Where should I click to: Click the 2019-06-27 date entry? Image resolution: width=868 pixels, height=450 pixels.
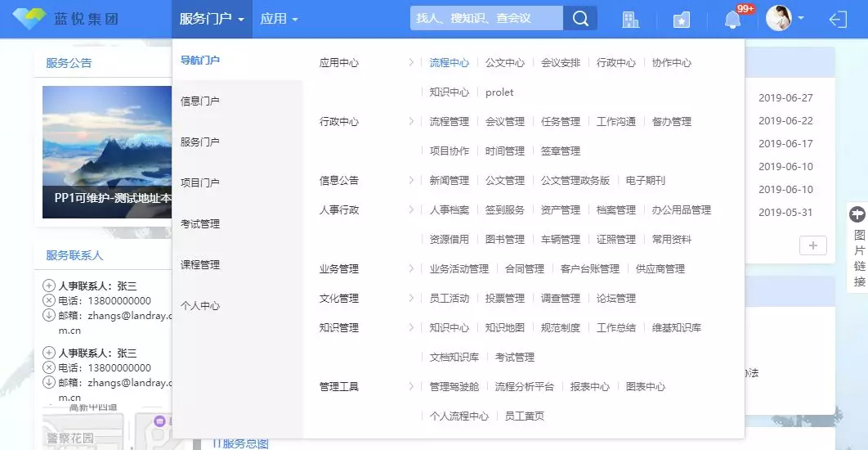coord(785,98)
